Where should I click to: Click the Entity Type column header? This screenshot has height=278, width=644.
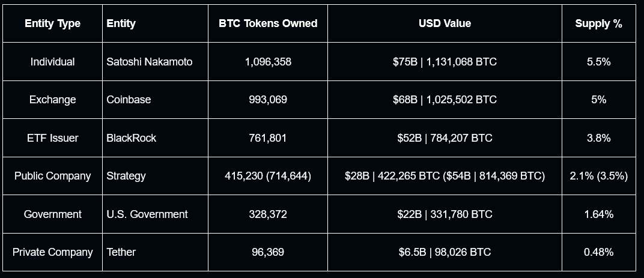(52, 23)
